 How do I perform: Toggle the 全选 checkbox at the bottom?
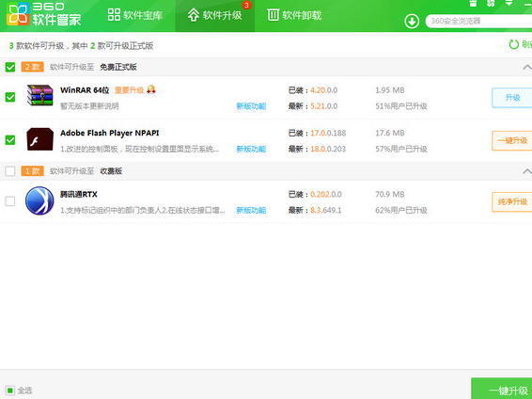(9, 391)
